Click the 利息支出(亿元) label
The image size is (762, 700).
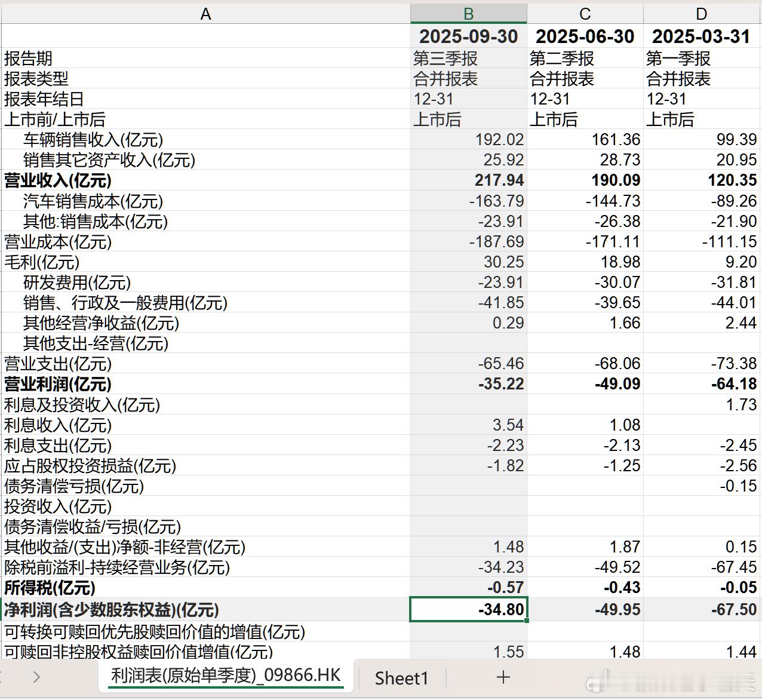point(58,446)
